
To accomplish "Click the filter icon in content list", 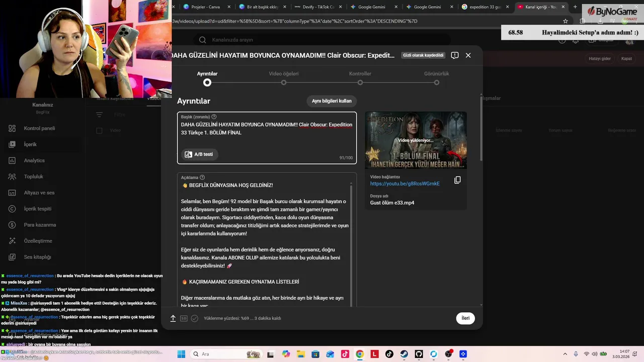I will click(x=99, y=115).
